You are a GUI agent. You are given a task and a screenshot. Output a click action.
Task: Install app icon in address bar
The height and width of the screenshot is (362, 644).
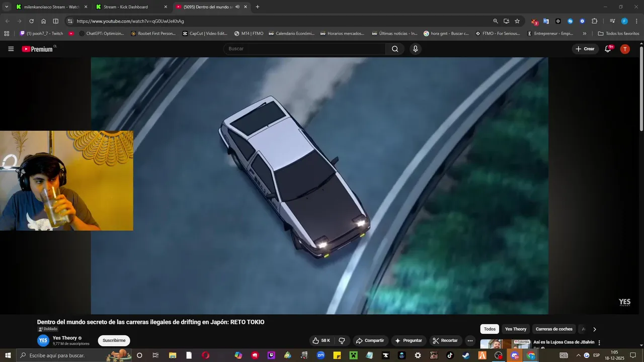pyautogui.click(x=506, y=21)
